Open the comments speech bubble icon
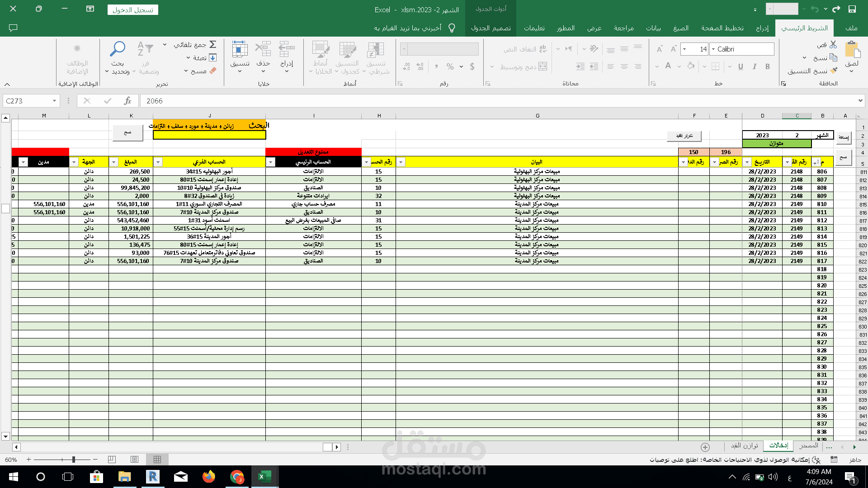The height and width of the screenshot is (488, 868). 13,28
